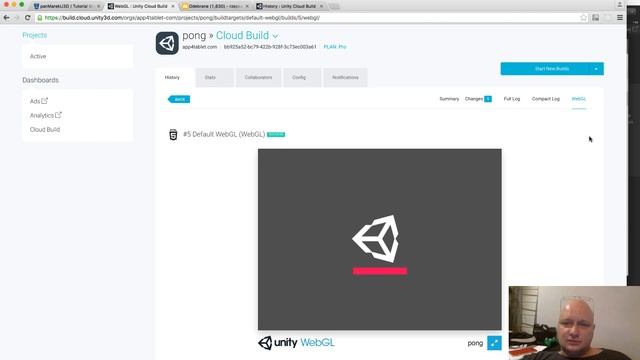The width and height of the screenshot is (640, 360).
Task: Switch to the first browser tab, Tutorial
Action: pos(67,6)
